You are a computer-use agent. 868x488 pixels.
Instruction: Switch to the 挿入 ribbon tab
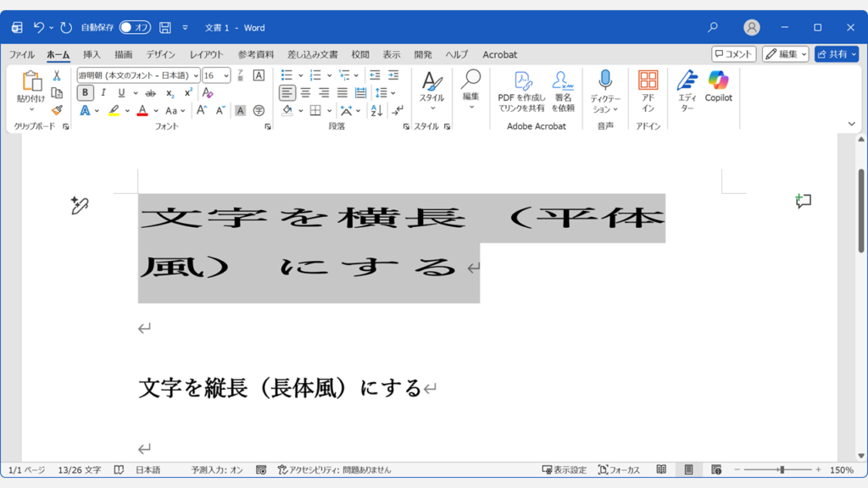[91, 54]
